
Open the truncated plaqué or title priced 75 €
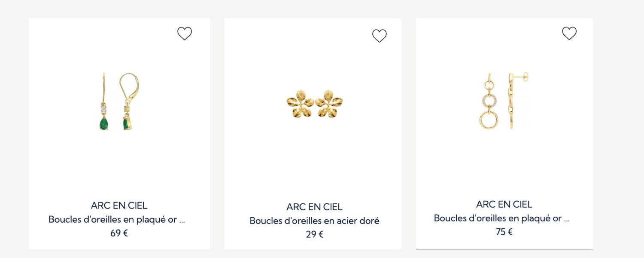501,218
